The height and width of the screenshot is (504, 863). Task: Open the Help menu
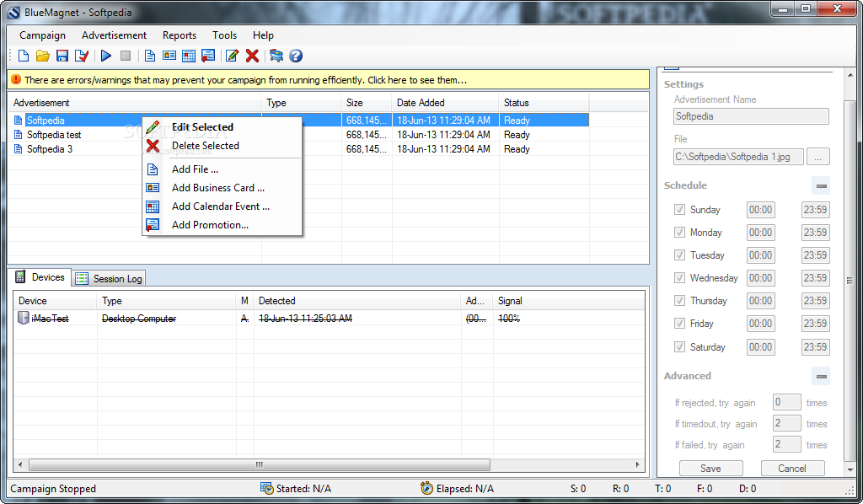263,35
